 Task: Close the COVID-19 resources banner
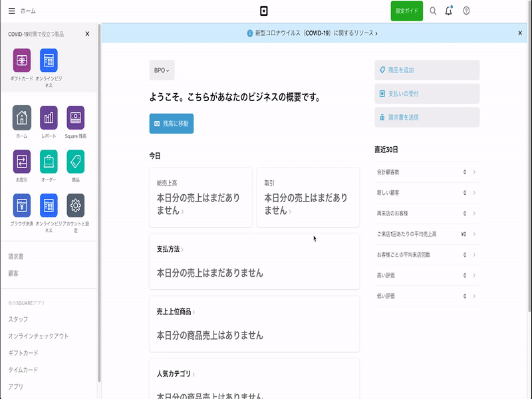pyautogui.click(x=520, y=33)
